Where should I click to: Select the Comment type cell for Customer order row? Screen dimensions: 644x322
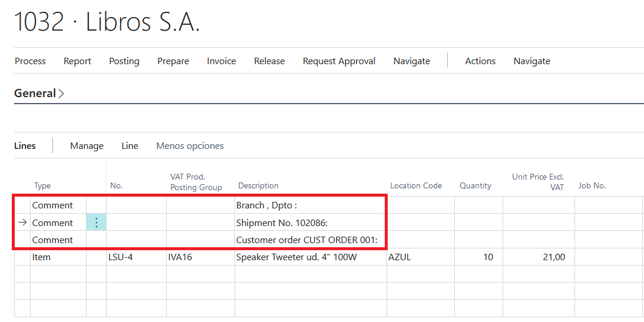58,240
